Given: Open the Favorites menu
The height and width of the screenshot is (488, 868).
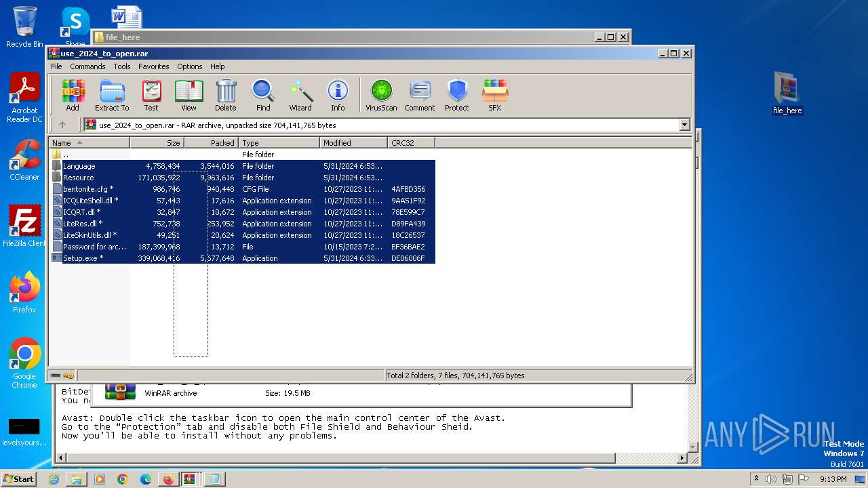Looking at the screenshot, I should point(154,66).
